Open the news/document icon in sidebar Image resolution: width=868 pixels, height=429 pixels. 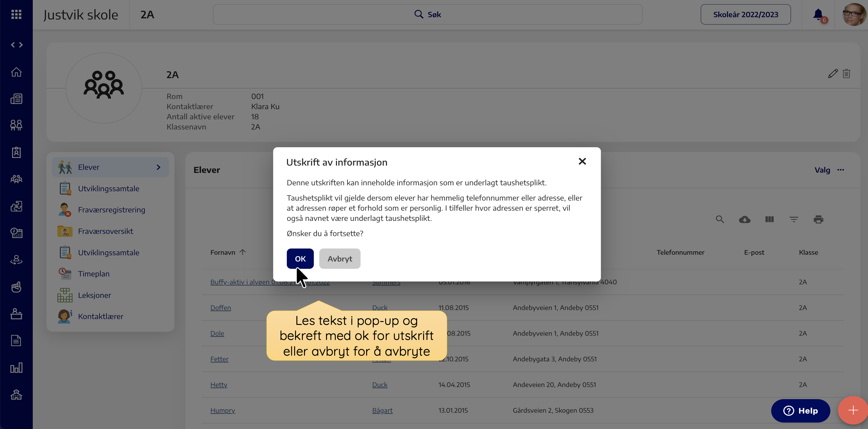point(16,99)
